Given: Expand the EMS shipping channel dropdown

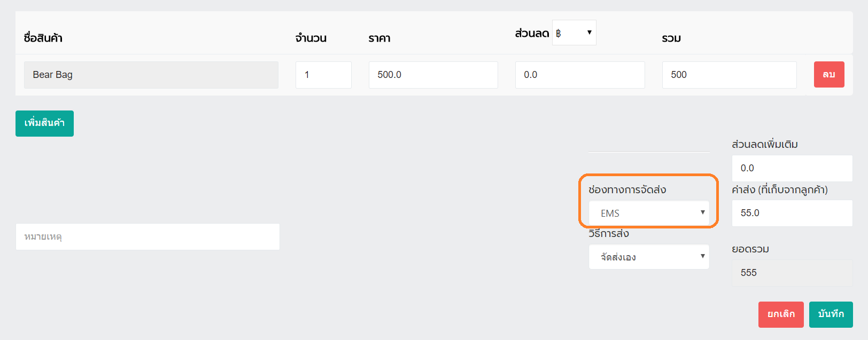Looking at the screenshot, I should 649,213.
